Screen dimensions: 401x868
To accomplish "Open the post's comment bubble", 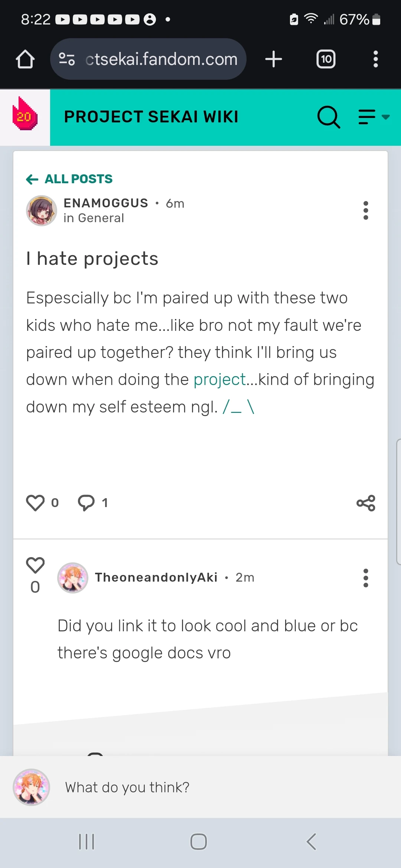I will [86, 503].
